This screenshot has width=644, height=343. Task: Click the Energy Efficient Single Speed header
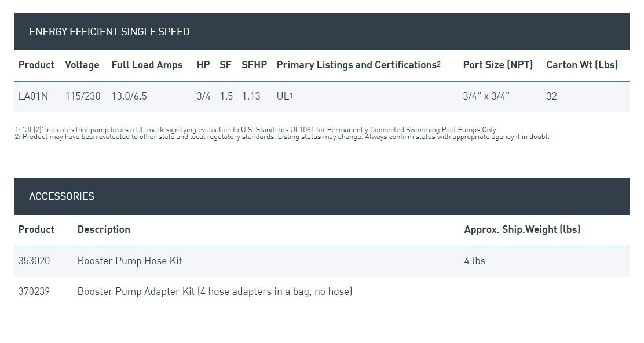[x=109, y=32]
